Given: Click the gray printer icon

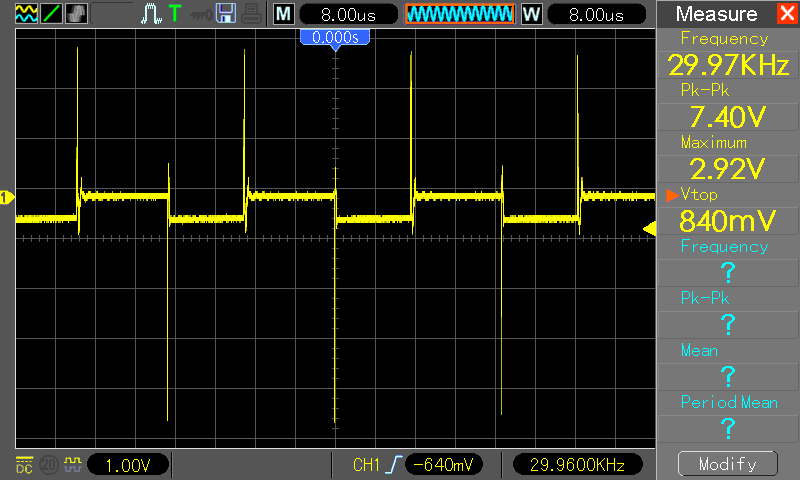Looking at the screenshot, I should tap(252, 14).
